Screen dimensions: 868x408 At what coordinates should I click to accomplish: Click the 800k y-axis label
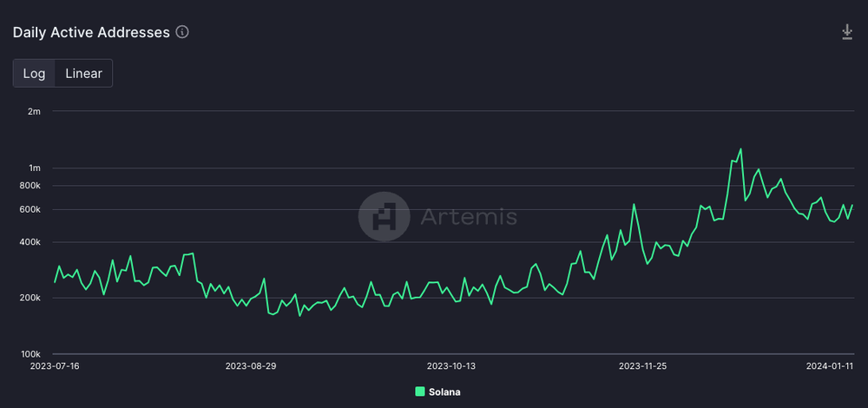30,186
